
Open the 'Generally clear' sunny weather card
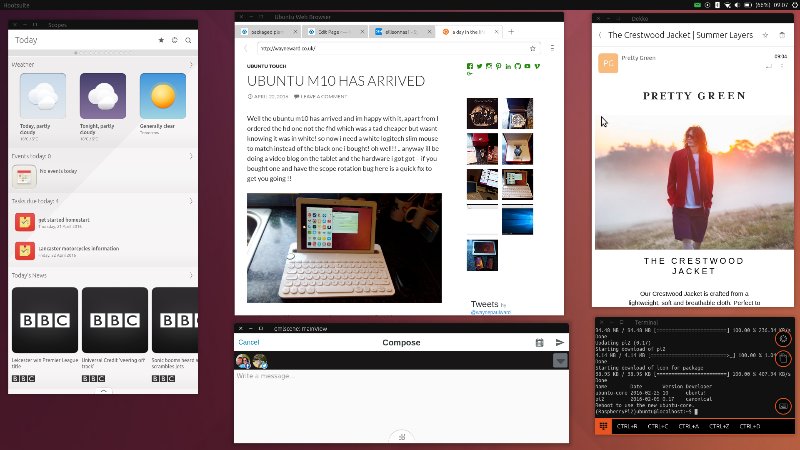coord(163,96)
